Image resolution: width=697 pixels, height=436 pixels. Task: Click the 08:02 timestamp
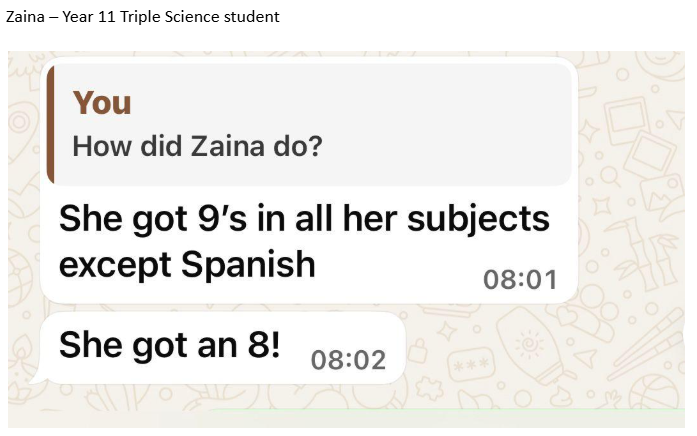(x=348, y=360)
